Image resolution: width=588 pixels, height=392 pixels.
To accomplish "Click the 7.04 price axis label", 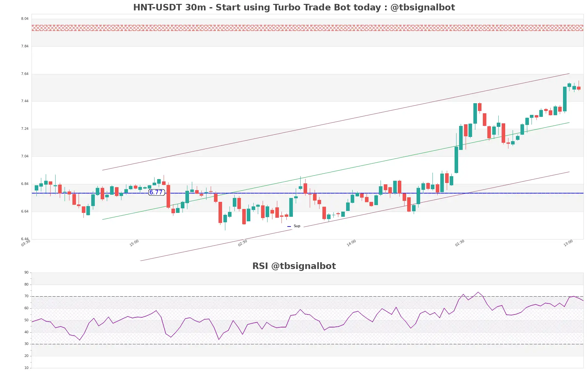I will (x=25, y=156).
